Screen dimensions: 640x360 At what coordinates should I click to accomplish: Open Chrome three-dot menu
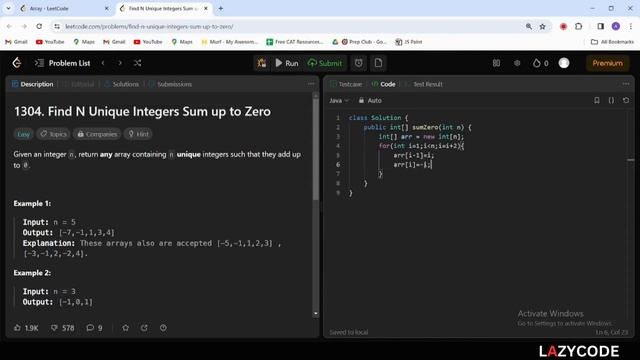click(631, 26)
